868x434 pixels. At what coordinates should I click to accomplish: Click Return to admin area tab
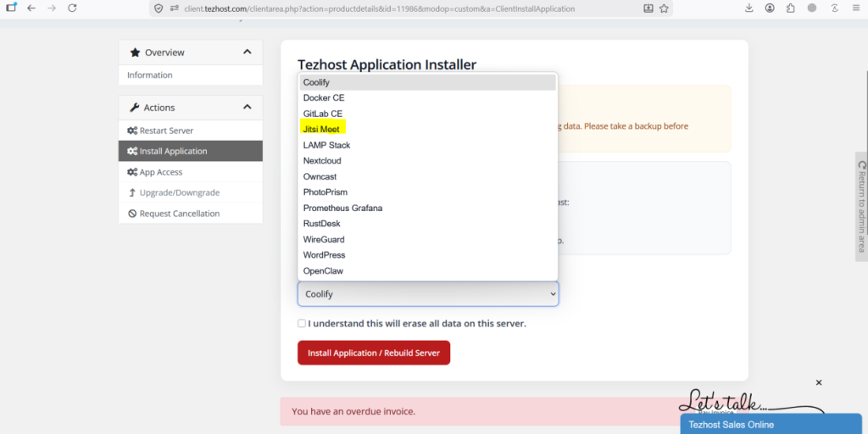861,207
